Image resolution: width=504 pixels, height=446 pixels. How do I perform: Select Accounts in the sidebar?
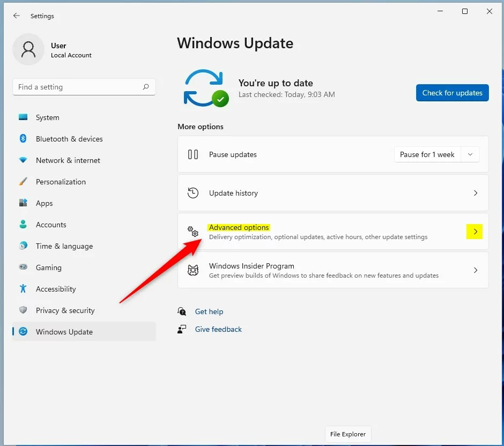(84, 225)
